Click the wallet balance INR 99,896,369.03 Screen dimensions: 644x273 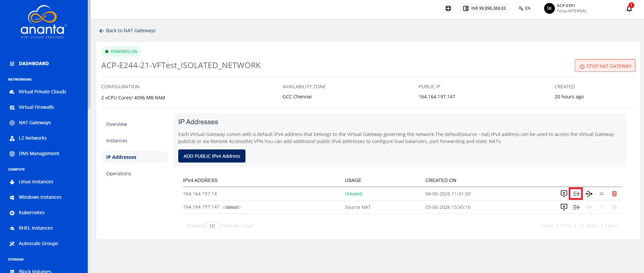[x=484, y=8]
